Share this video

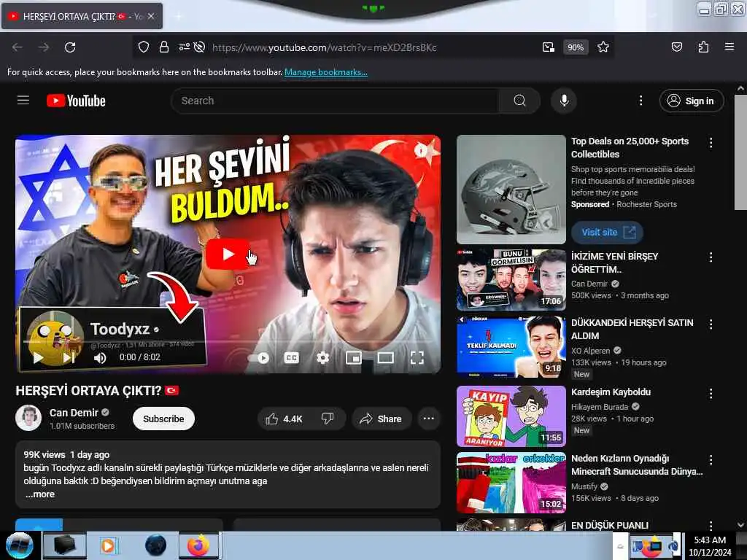coord(381,419)
